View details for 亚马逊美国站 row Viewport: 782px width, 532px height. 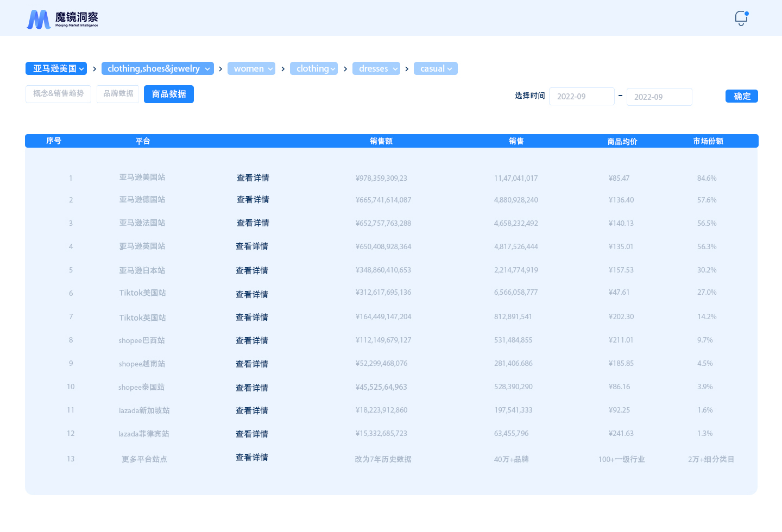tap(253, 178)
